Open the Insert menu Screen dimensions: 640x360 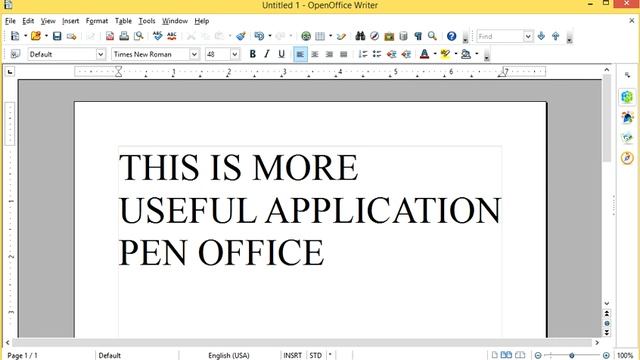(x=71, y=21)
